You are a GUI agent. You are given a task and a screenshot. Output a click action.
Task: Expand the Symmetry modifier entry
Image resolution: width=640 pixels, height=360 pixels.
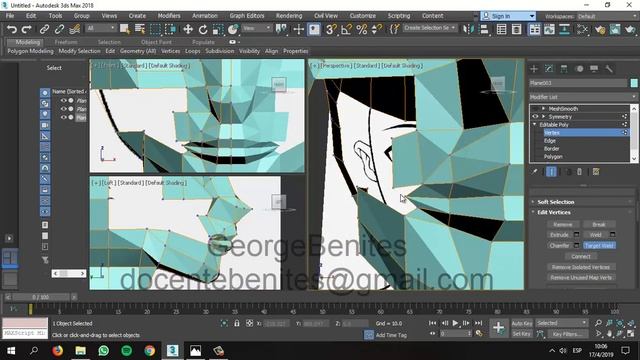point(543,117)
